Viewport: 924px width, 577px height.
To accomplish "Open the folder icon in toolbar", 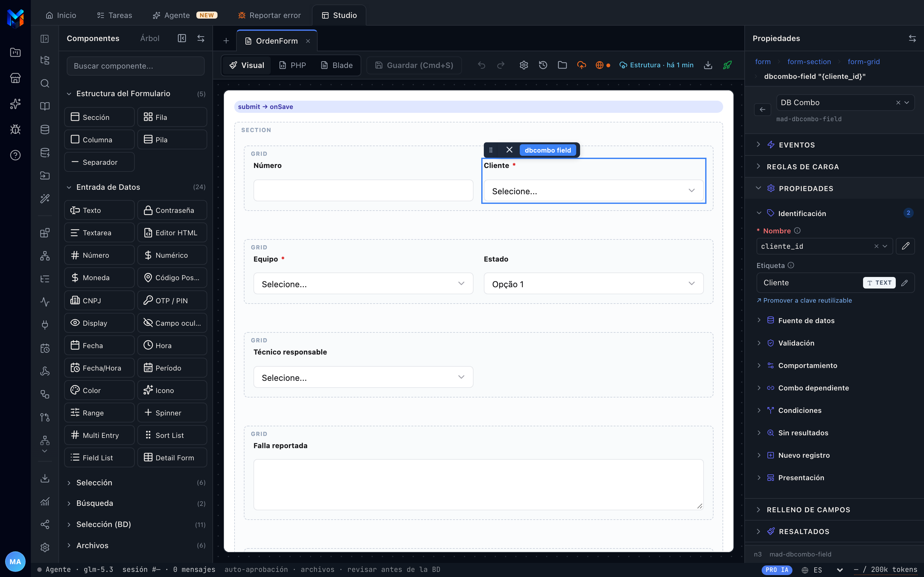I will tap(562, 65).
